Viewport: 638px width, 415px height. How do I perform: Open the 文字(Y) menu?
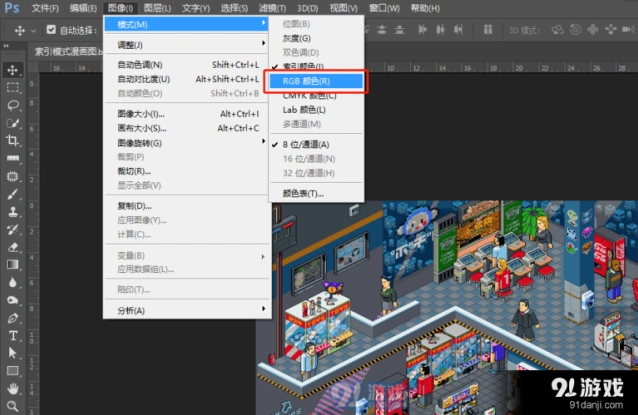click(196, 8)
